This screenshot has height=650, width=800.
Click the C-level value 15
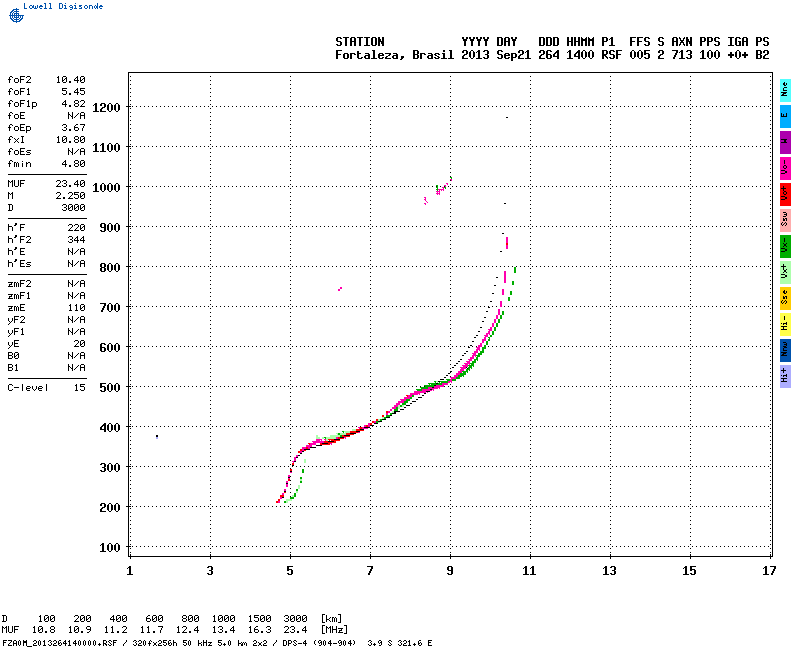tap(80, 388)
